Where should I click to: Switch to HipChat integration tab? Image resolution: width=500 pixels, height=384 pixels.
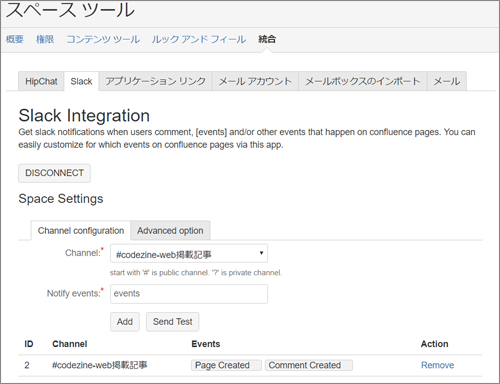(x=41, y=81)
